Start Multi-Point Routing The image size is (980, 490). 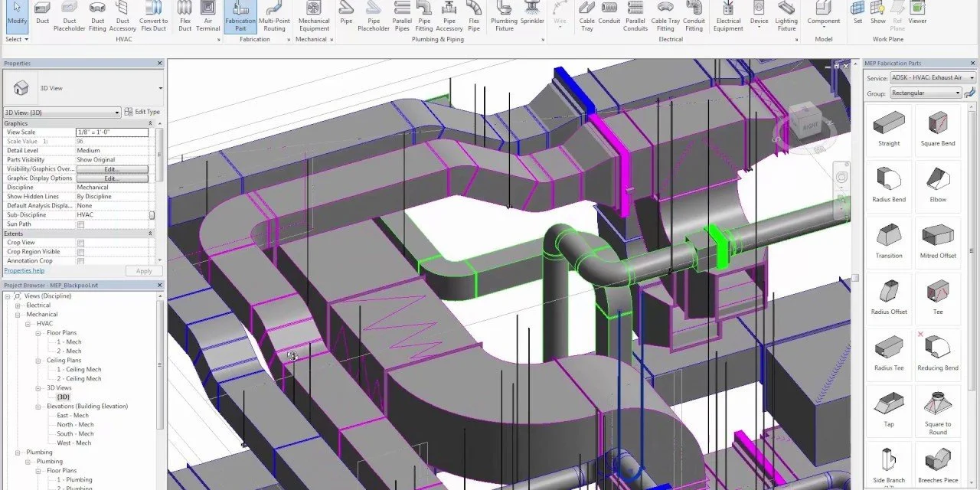tap(274, 15)
